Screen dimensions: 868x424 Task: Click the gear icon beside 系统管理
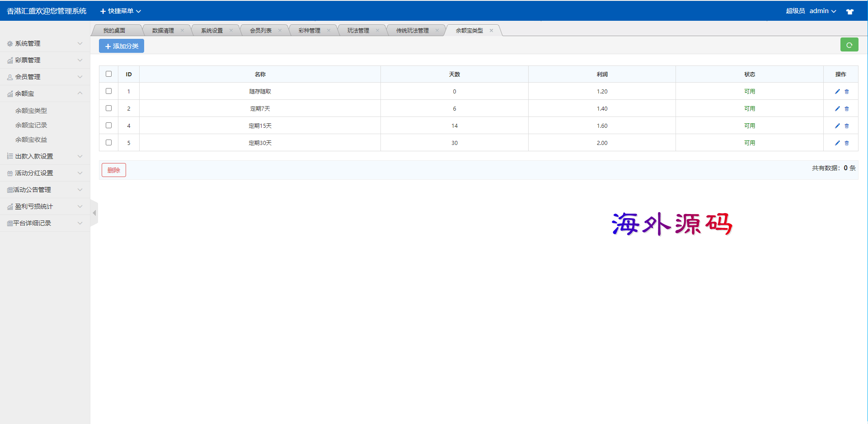(10, 44)
